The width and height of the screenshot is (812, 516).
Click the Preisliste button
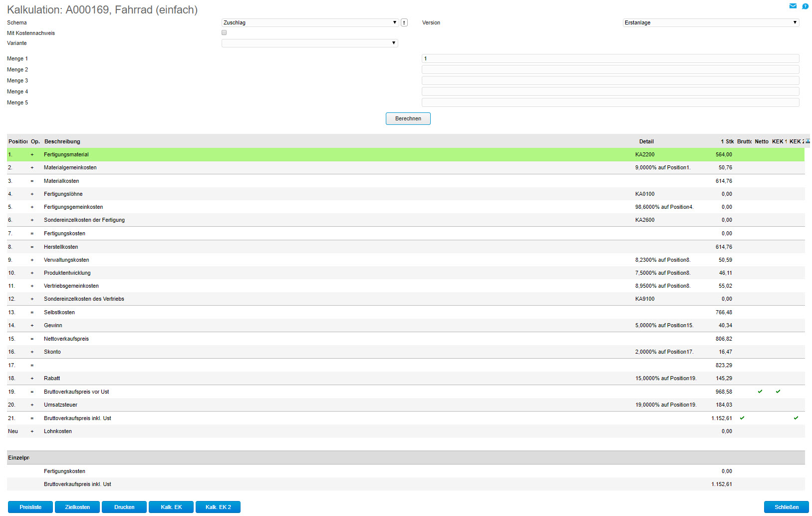click(30, 507)
